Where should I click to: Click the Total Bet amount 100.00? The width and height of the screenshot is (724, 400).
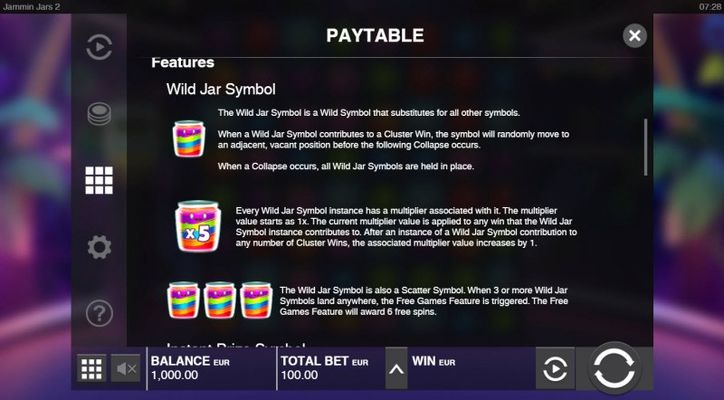299,375
